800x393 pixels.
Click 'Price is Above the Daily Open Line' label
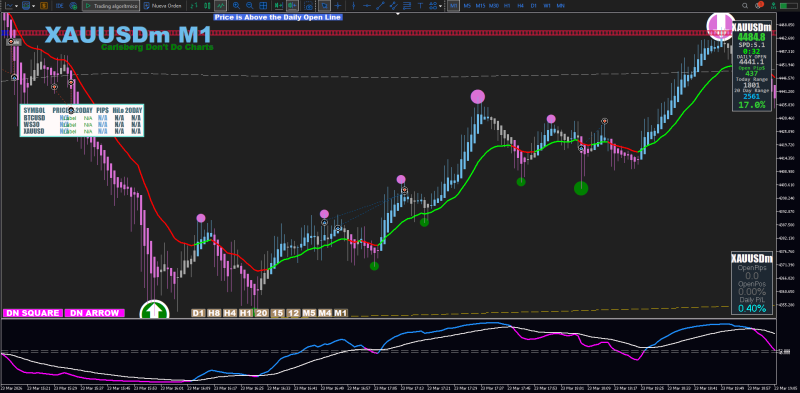coord(278,17)
